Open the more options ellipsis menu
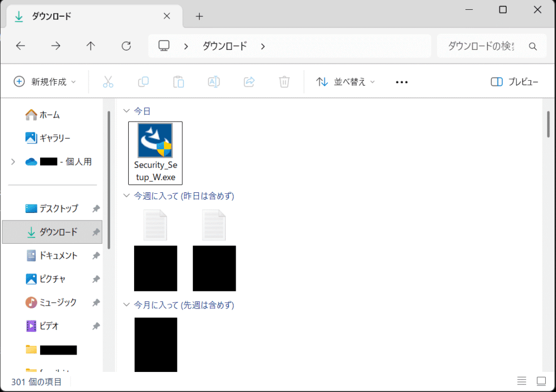Screen dimensions: 556x392 (401, 81)
